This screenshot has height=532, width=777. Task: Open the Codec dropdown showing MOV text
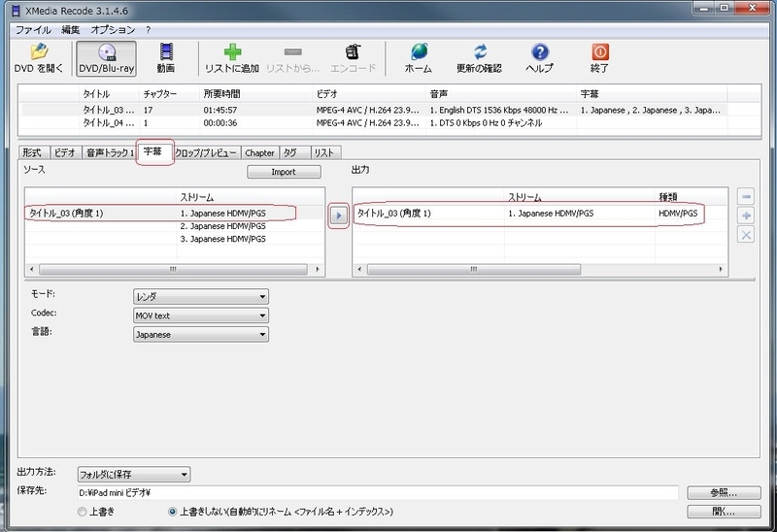tap(201, 316)
